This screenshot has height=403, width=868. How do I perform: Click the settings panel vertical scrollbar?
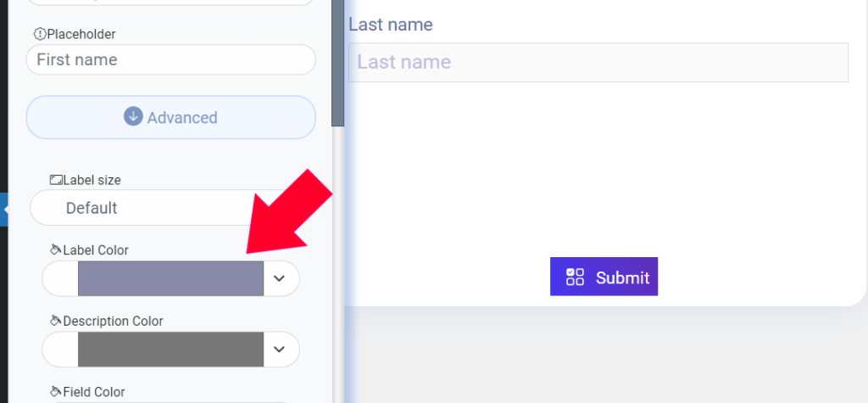click(x=337, y=63)
